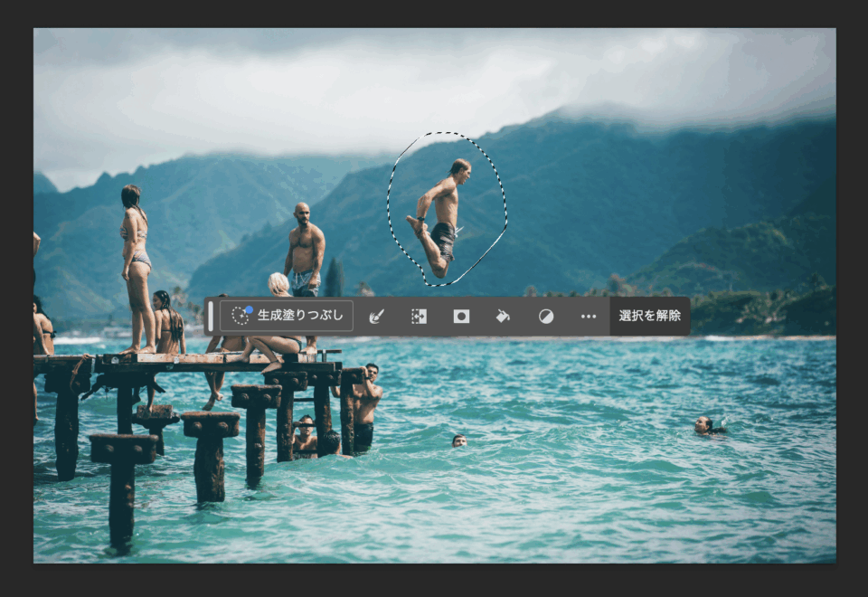Open the three-dot more options menu
The image size is (868, 597).
pos(589,316)
